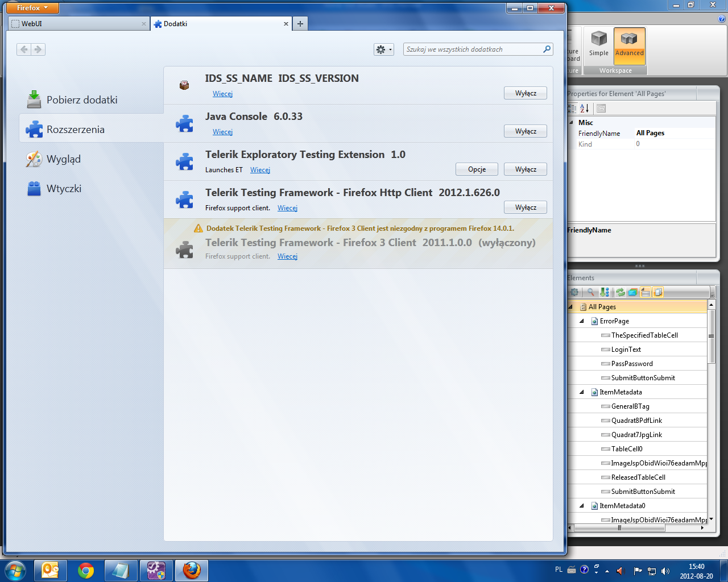Click Wyłącz for Firefox Http Client
This screenshot has height=582, width=728.
point(526,207)
